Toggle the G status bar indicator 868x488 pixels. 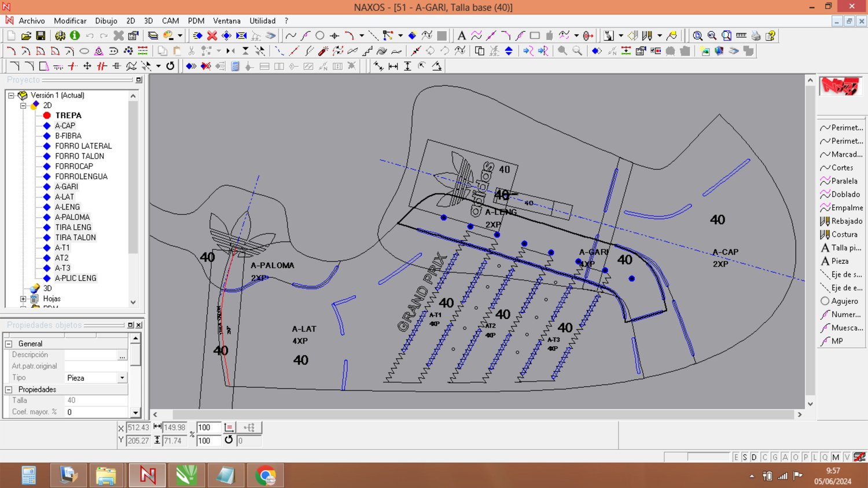tap(775, 457)
